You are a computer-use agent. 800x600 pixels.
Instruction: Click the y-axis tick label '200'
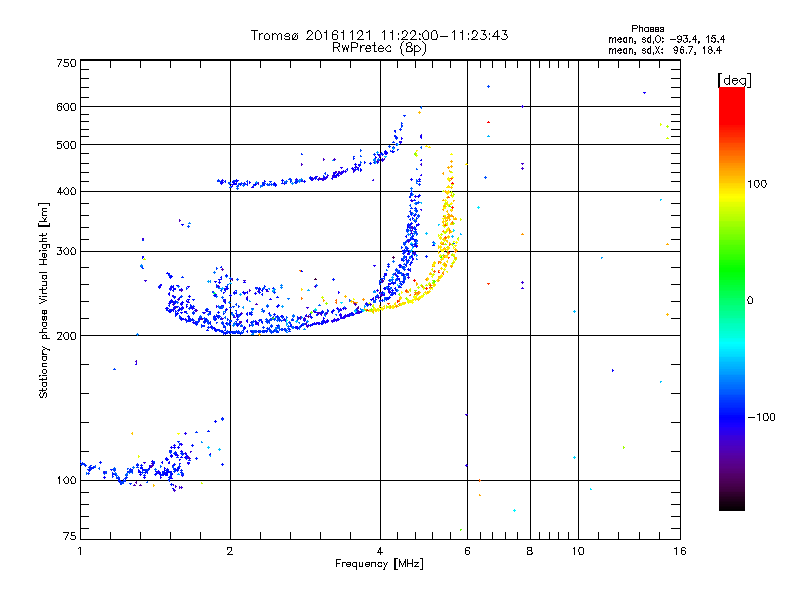(x=67, y=336)
